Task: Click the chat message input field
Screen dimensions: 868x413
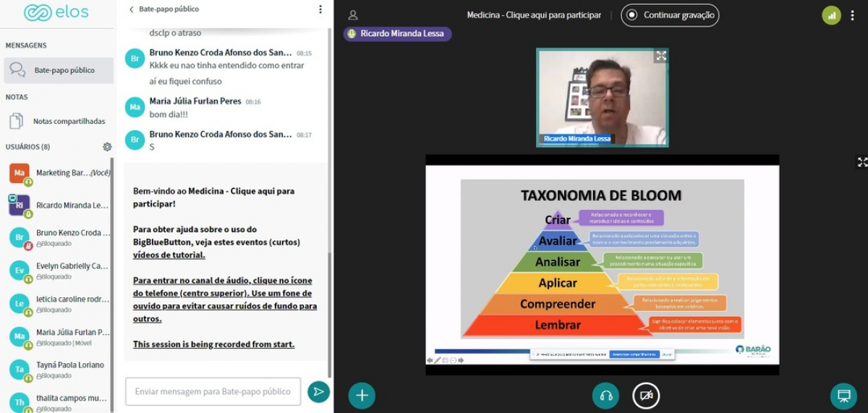Action: click(213, 392)
